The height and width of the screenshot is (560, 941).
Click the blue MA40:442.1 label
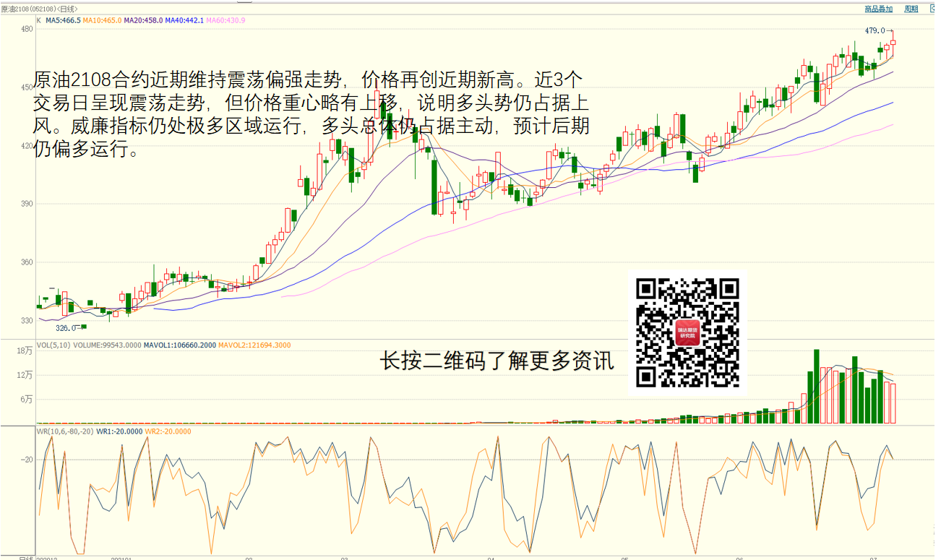(x=184, y=21)
